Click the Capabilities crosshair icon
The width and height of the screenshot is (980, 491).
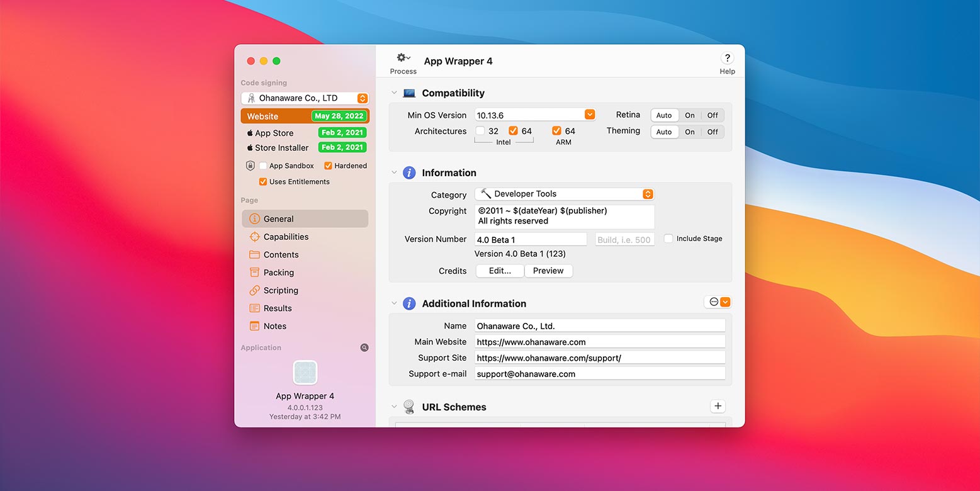click(254, 237)
